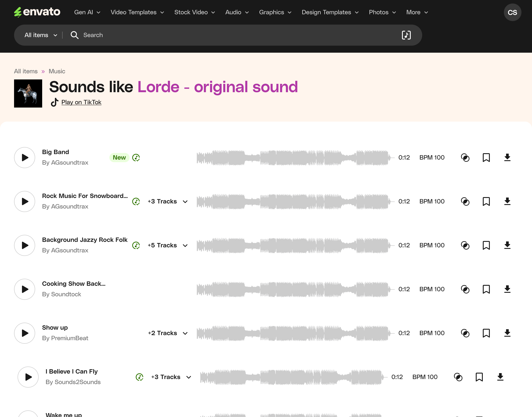
Task: Click the Play on TikTok link
Action: (x=81, y=102)
